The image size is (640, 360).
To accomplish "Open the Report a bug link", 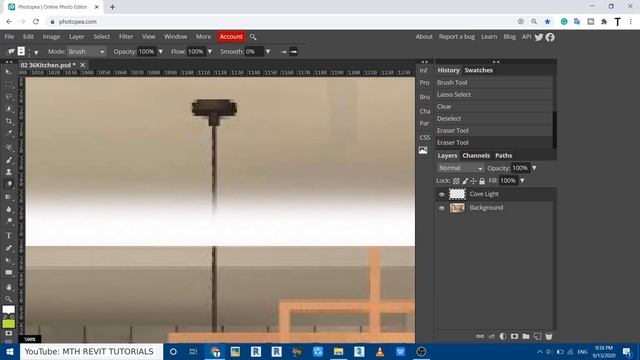I will tap(457, 37).
